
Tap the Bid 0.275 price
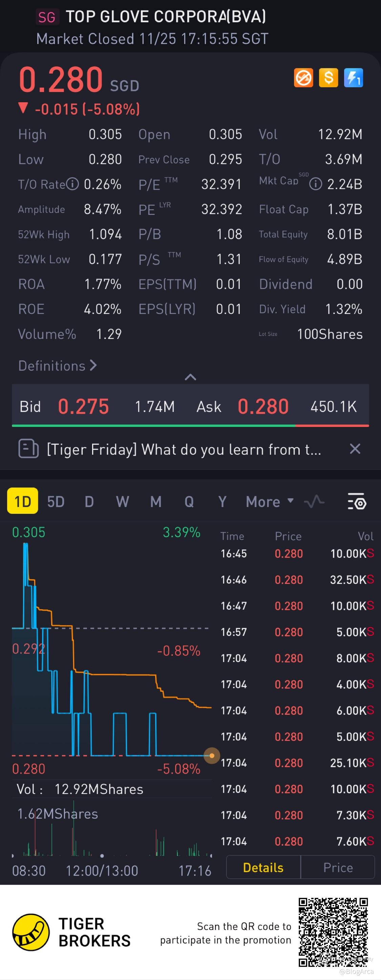coord(83,407)
